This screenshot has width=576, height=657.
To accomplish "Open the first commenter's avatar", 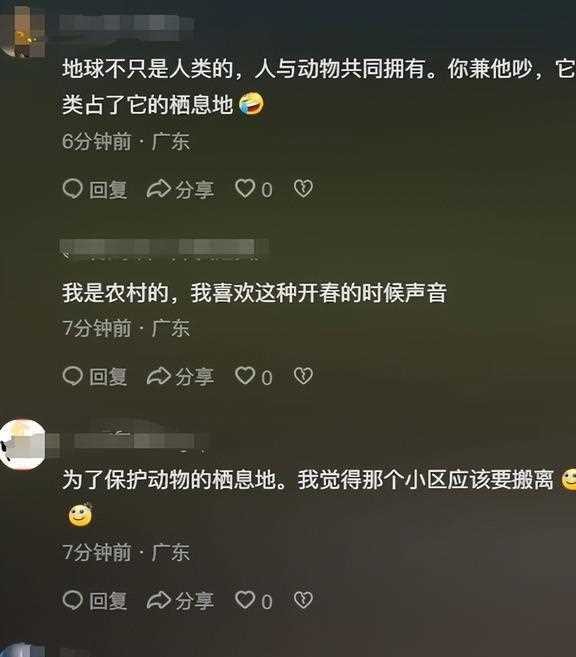I will tap(22, 30).
